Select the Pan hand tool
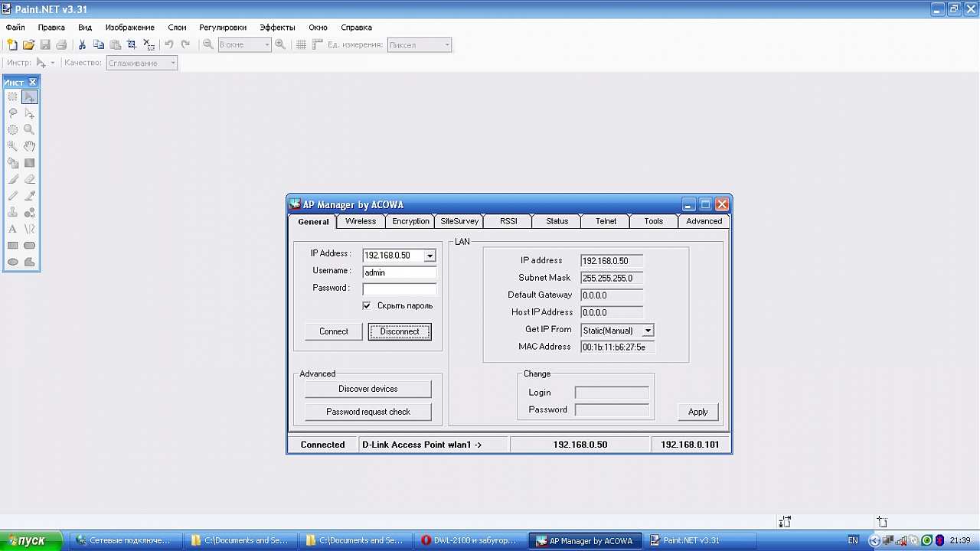980x551 pixels. (x=29, y=146)
